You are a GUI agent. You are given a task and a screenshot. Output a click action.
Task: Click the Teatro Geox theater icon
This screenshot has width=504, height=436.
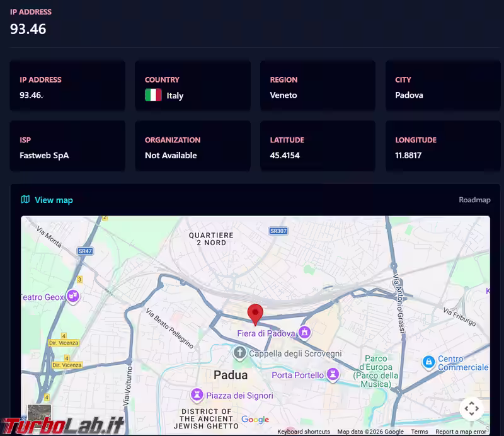tap(73, 296)
